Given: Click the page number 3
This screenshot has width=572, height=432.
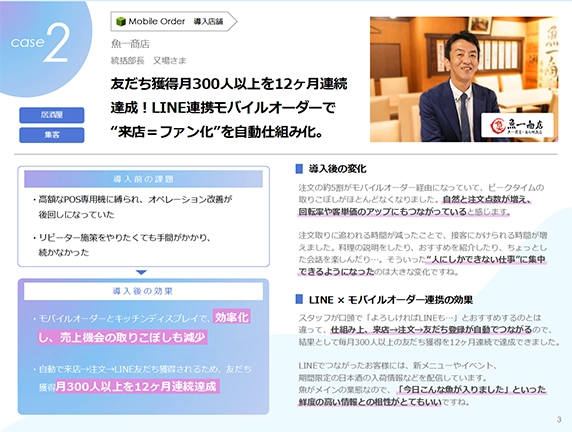Looking at the screenshot, I should click(x=559, y=420).
